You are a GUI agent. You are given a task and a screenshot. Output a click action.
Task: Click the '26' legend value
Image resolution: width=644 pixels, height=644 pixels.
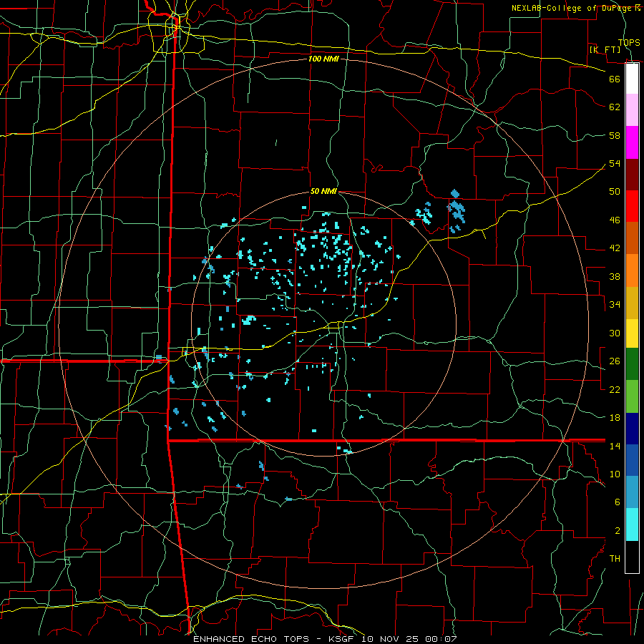coord(615,361)
